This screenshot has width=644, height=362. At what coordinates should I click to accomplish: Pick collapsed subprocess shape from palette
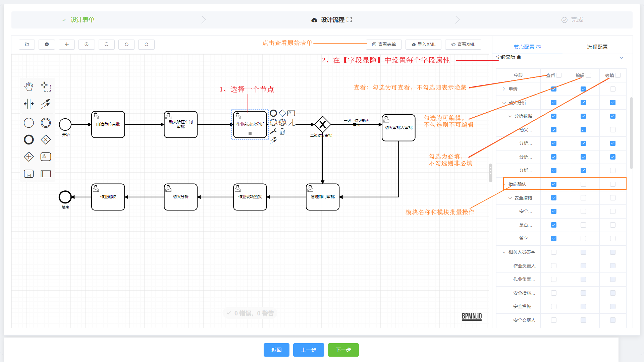tap(29, 174)
